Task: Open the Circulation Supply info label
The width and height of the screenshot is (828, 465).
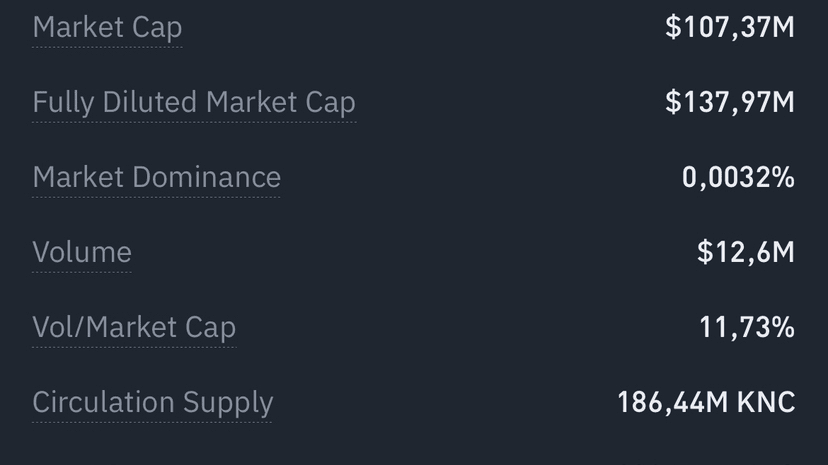Action: tap(152, 402)
